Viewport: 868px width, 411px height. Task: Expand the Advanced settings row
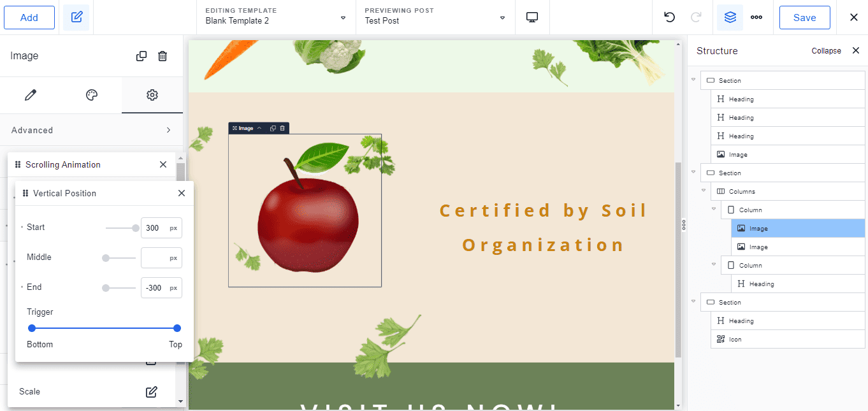click(91, 130)
